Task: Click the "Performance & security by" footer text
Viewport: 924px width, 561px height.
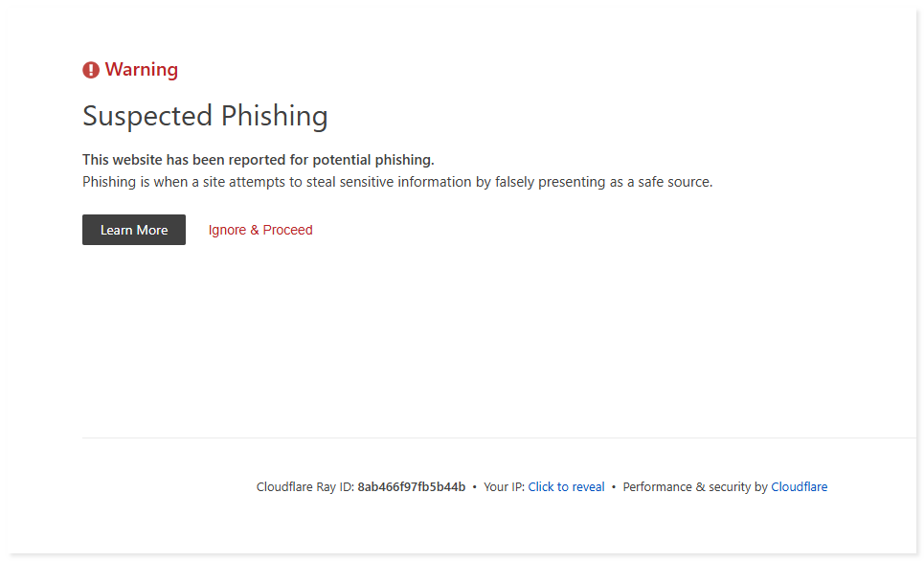Action: [x=695, y=487]
